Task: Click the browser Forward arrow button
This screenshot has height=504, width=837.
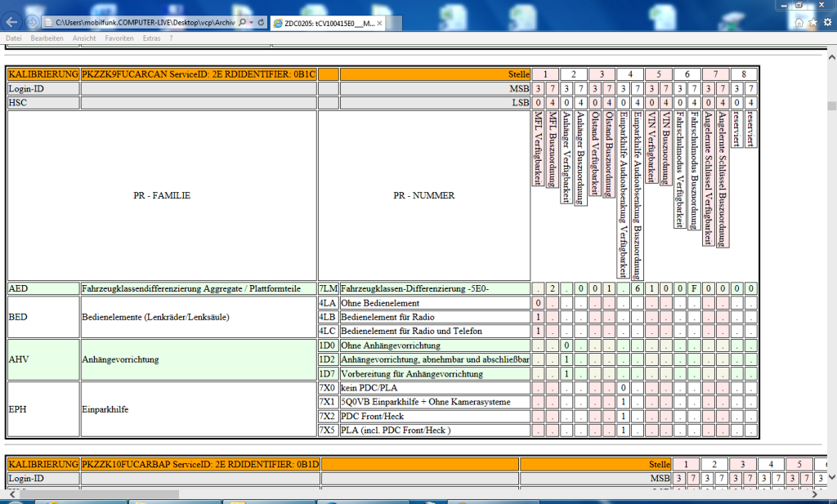Action: point(33,22)
